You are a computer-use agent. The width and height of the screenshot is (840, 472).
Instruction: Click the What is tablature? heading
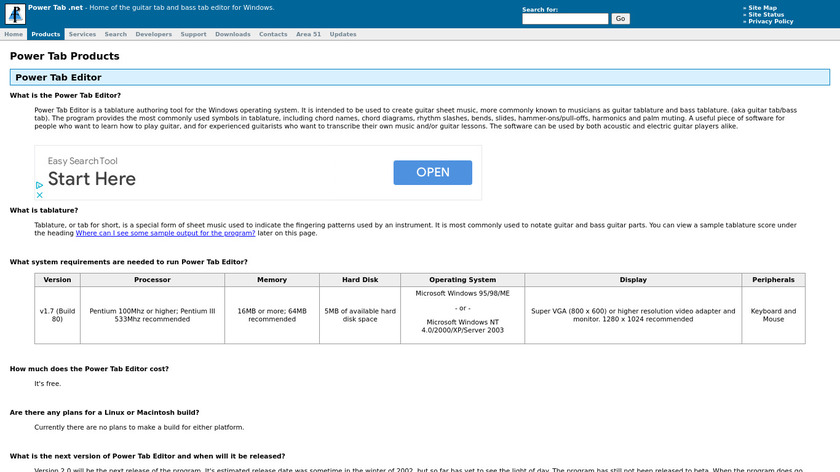coord(44,211)
